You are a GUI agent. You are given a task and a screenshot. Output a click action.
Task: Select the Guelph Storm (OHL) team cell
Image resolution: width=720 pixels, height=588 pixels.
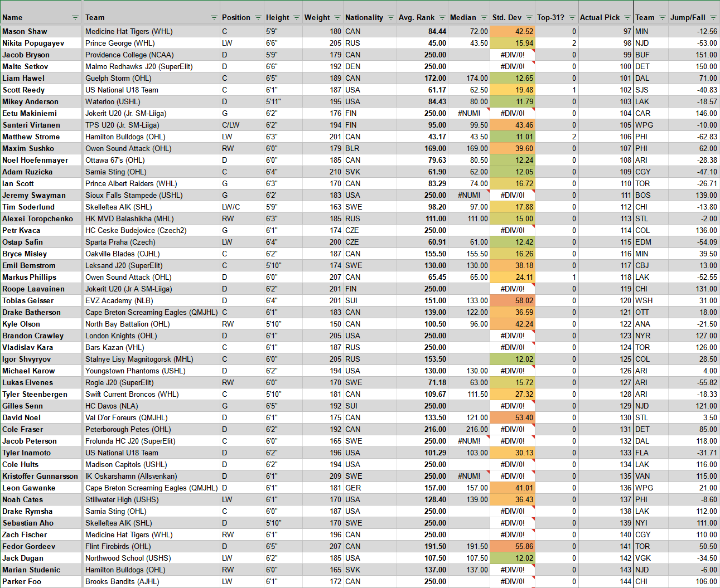click(x=151, y=78)
